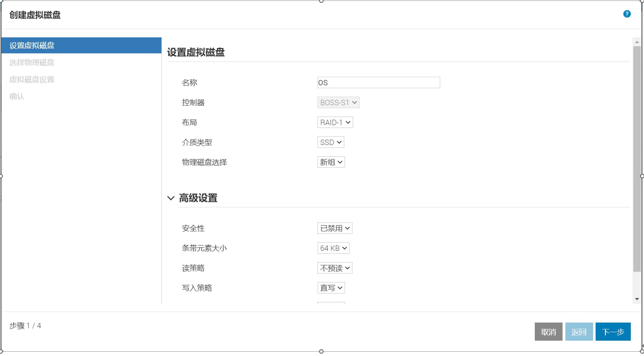Select the 虚拟磁盘设置 step in sidebar
Screen dimensions: 644x356
click(x=32, y=79)
